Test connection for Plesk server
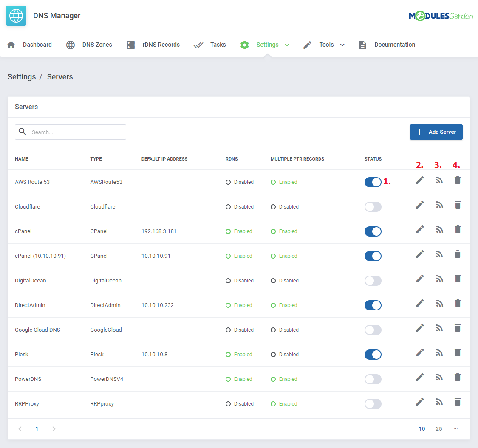This screenshot has height=448, width=478. (439, 353)
